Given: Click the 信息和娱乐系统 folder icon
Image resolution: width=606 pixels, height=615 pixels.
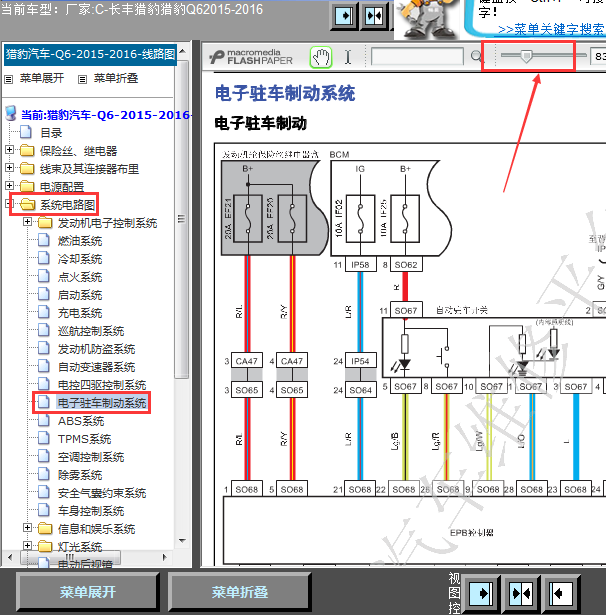Looking at the screenshot, I should 45,528.
